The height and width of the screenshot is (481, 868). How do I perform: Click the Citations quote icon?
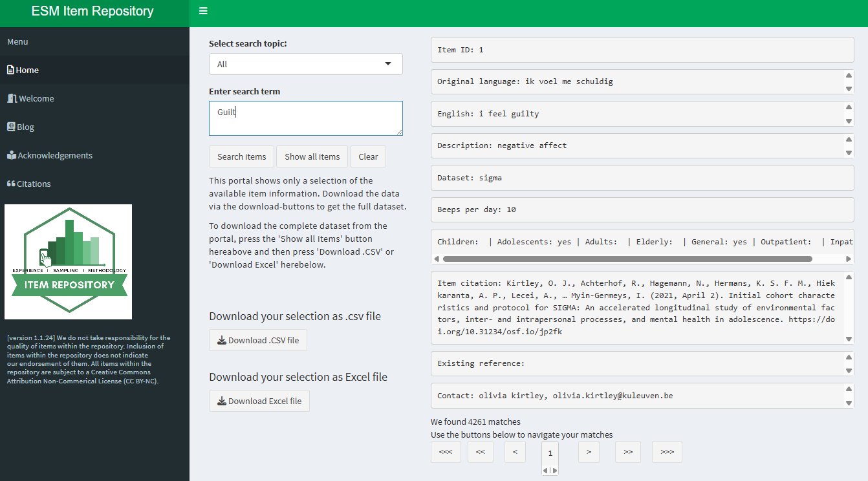11,184
